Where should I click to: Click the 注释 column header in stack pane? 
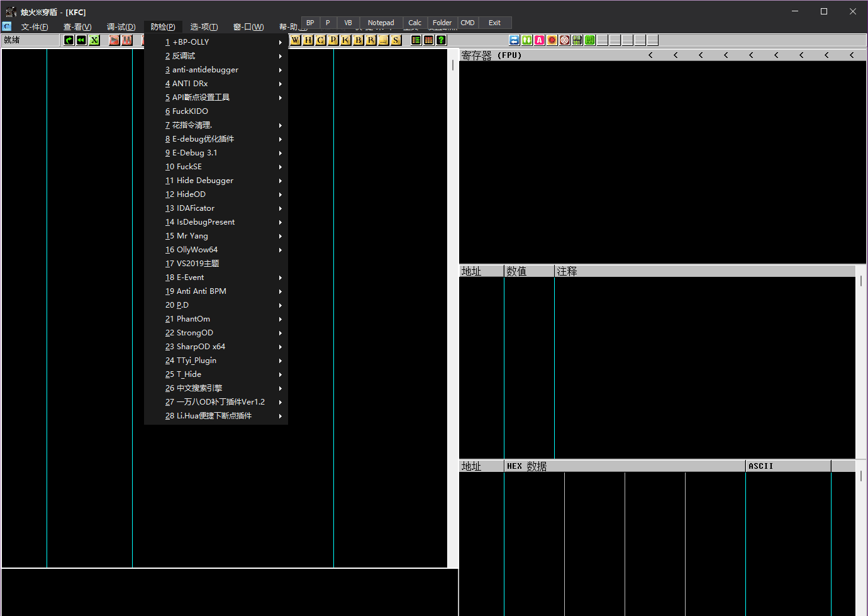tap(704, 271)
